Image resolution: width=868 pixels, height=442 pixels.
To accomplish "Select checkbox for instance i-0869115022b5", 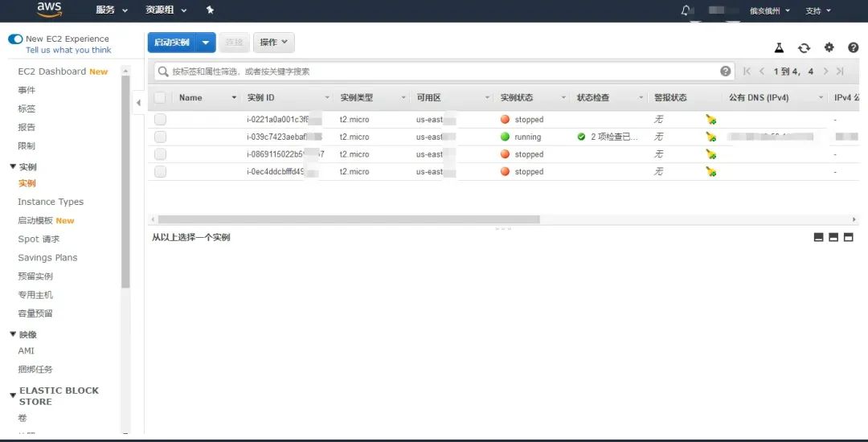I will 160,154.
